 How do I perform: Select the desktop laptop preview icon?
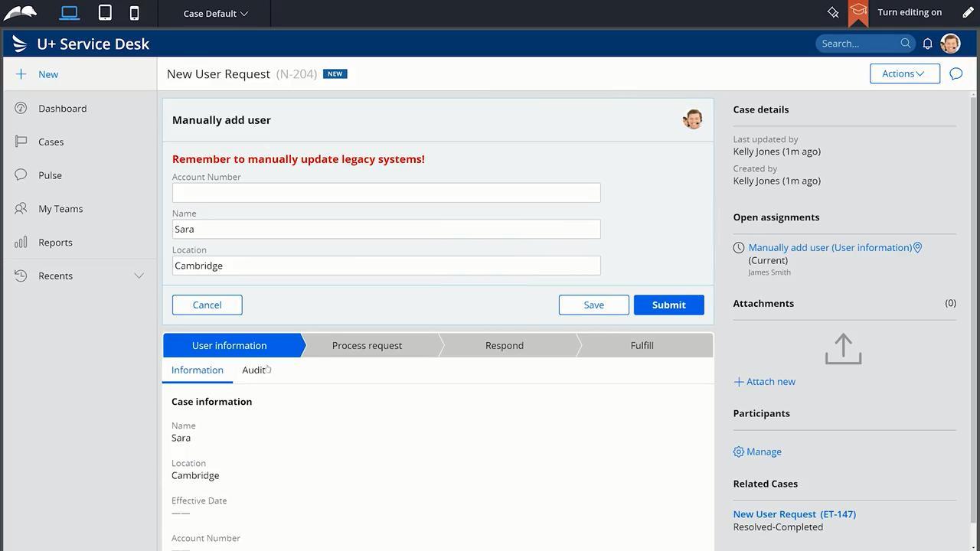70,13
